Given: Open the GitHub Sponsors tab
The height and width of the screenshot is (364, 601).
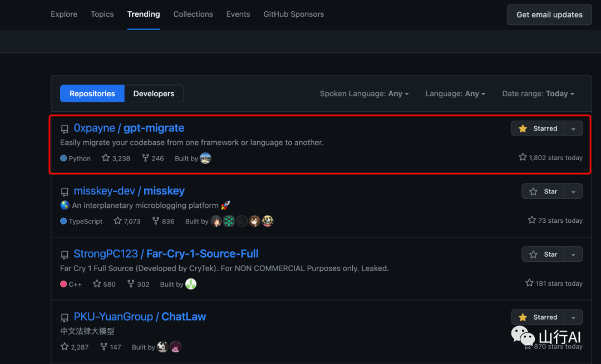Looking at the screenshot, I should pyautogui.click(x=294, y=14).
